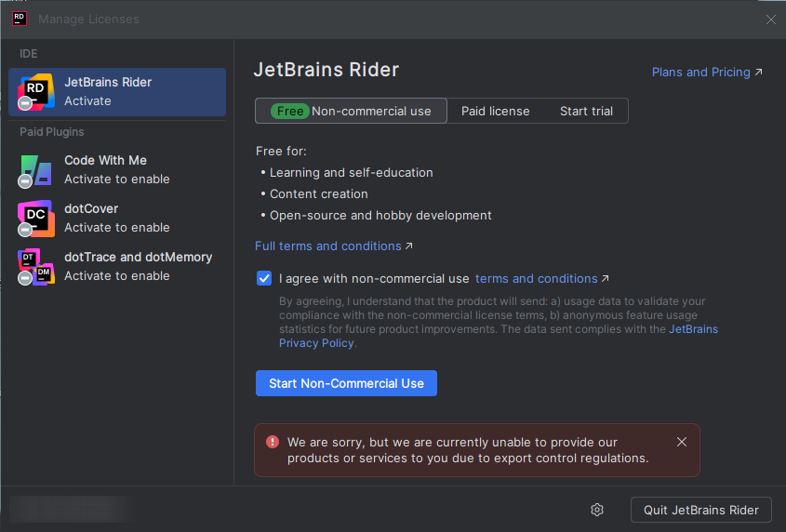Select the Free Non-commercial use tab
Viewport: 786px width, 532px height.
pyautogui.click(x=351, y=111)
